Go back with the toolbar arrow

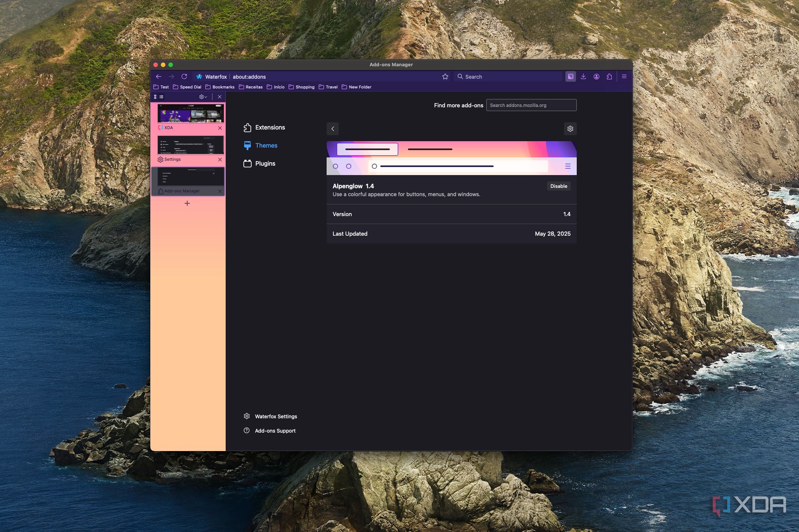[x=159, y=76]
